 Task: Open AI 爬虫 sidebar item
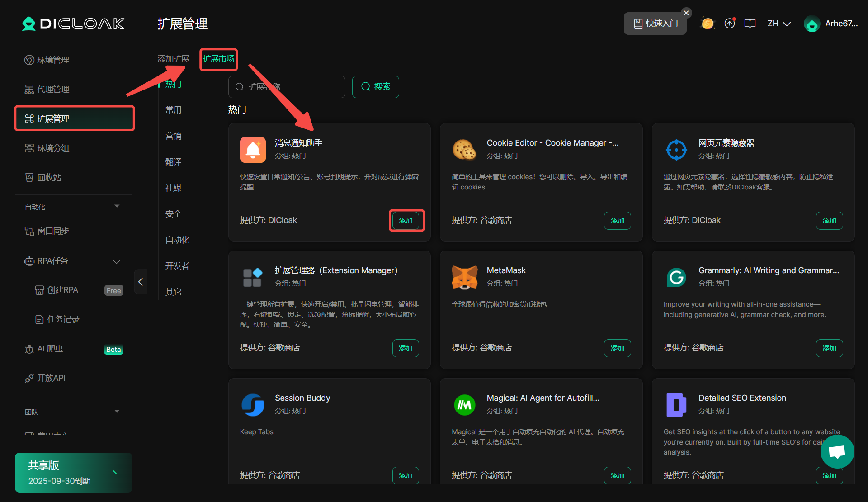click(x=43, y=349)
